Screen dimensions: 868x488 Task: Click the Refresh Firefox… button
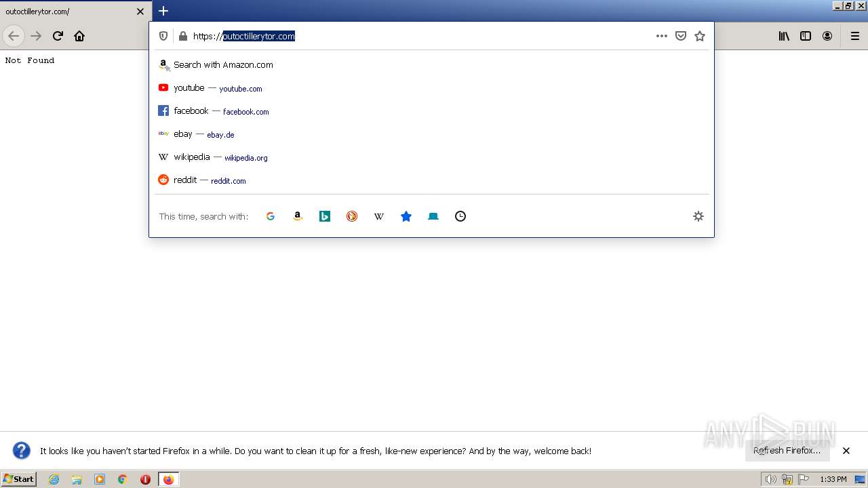787,451
